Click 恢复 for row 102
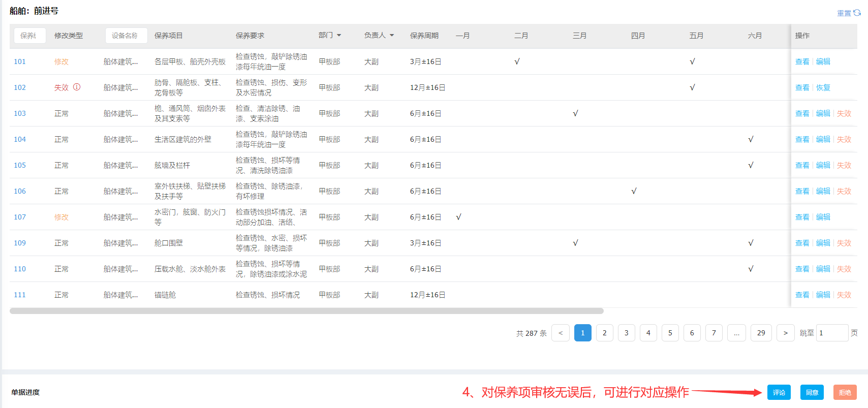Viewport: 868px width, 408px height. (823, 87)
